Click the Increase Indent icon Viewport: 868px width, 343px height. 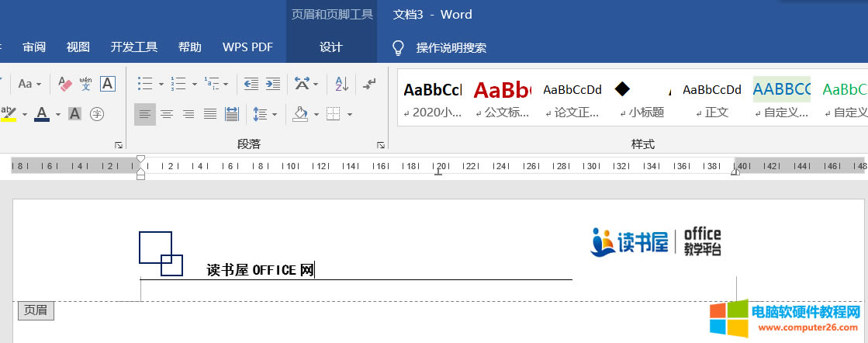click(x=272, y=84)
